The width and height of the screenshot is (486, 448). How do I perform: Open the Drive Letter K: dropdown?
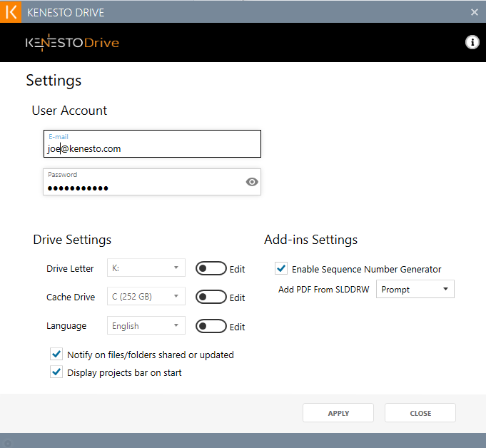pos(146,268)
